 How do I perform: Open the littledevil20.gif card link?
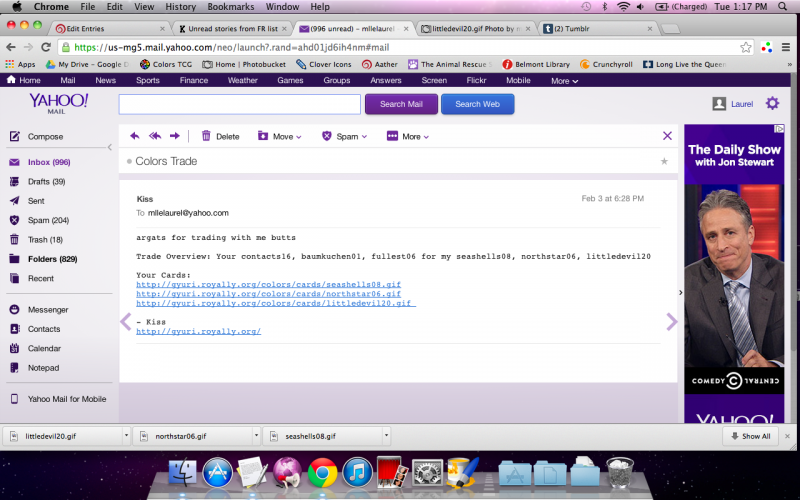click(x=276, y=303)
